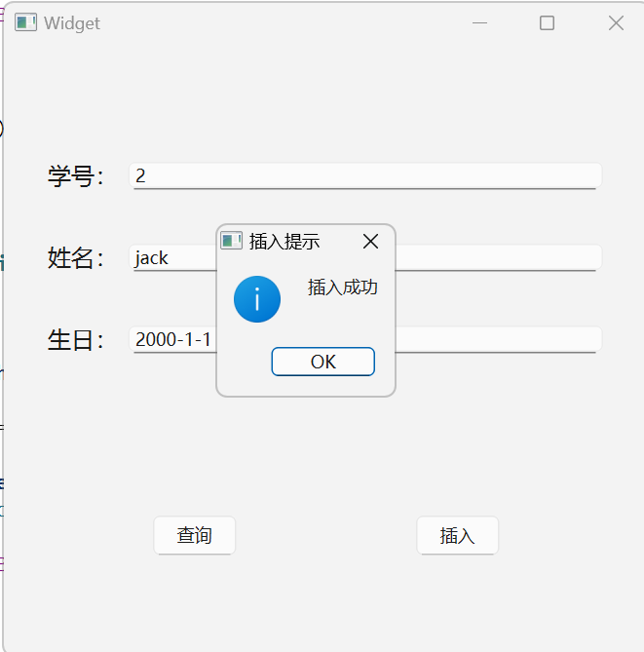Click the 查询 button
644x652 pixels.
[195, 535]
